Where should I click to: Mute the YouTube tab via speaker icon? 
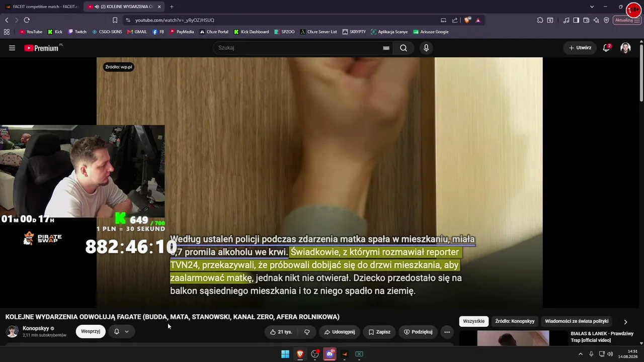(97, 7)
